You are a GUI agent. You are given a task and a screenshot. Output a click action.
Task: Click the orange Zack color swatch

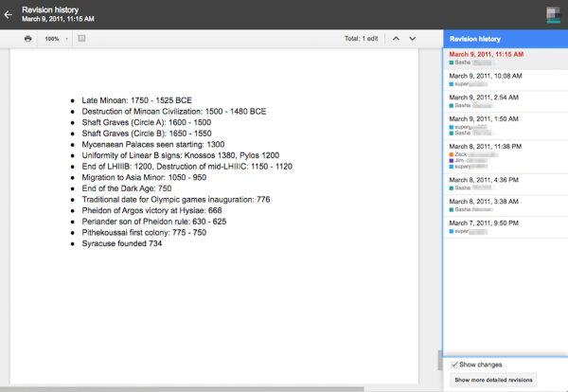[x=452, y=154]
